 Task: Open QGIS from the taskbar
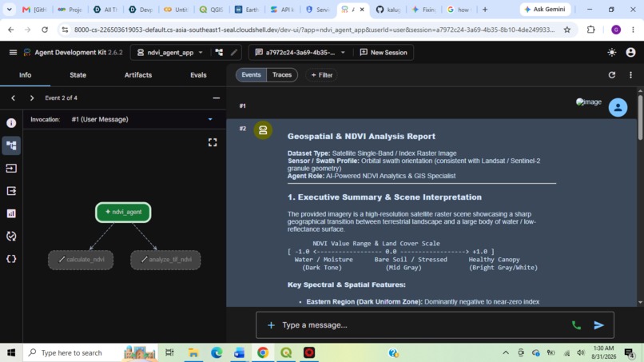pos(286,352)
